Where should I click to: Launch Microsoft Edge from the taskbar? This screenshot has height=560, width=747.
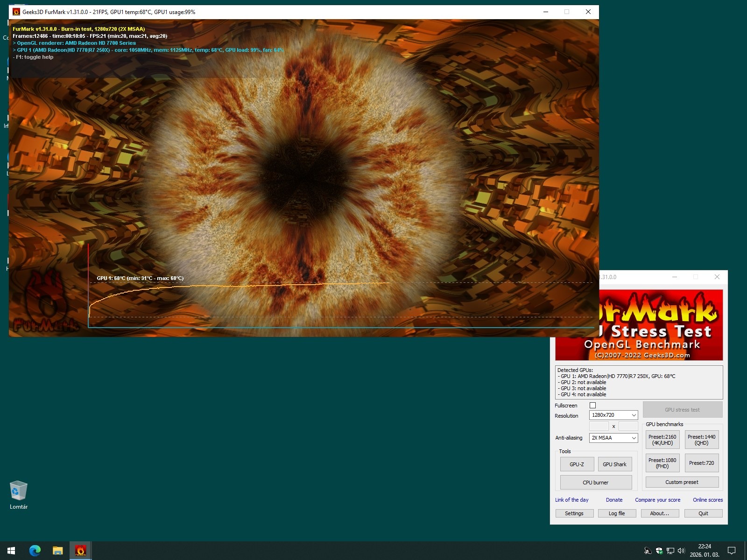click(x=35, y=551)
